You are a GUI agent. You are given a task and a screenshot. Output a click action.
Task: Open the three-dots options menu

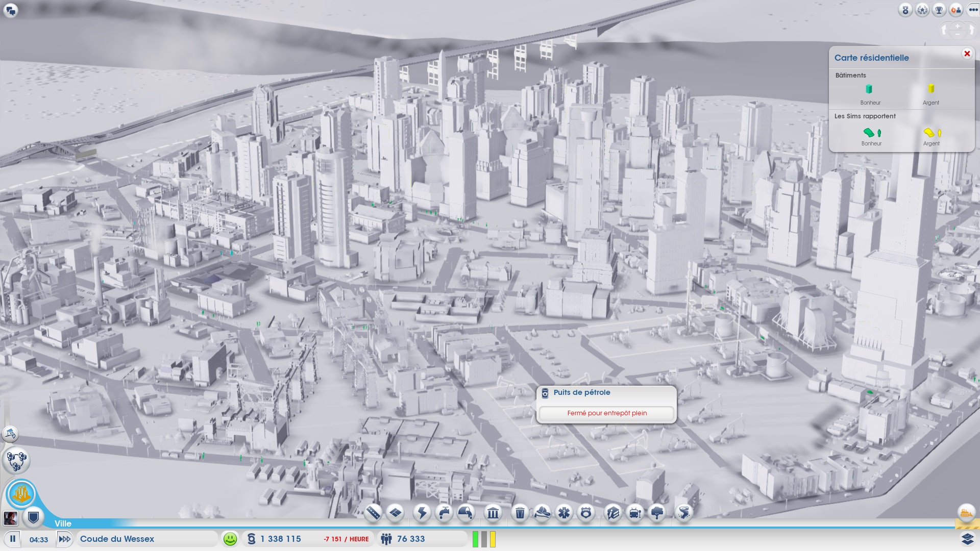973,10
